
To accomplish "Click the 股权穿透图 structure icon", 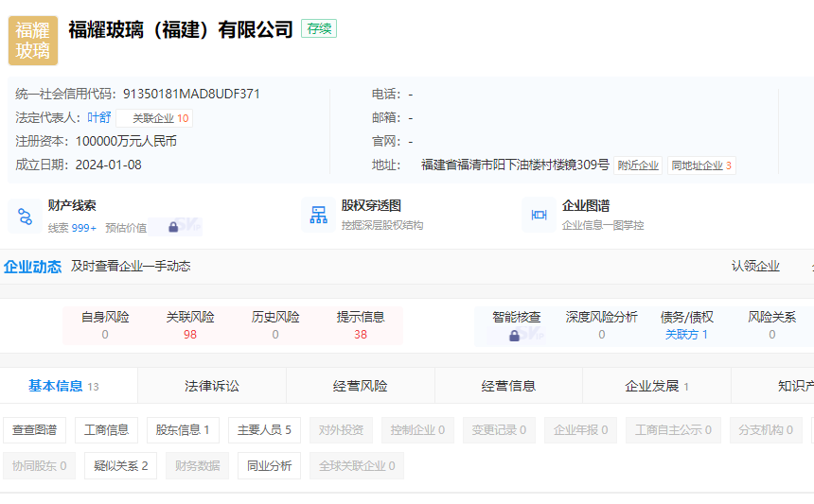I will tap(318, 215).
